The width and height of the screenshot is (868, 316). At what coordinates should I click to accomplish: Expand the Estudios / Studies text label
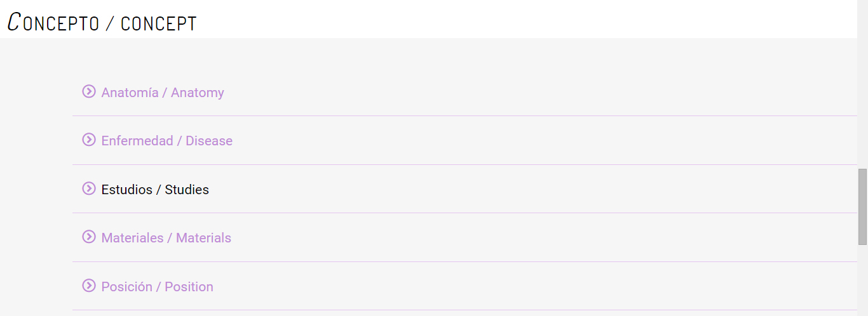click(x=155, y=190)
